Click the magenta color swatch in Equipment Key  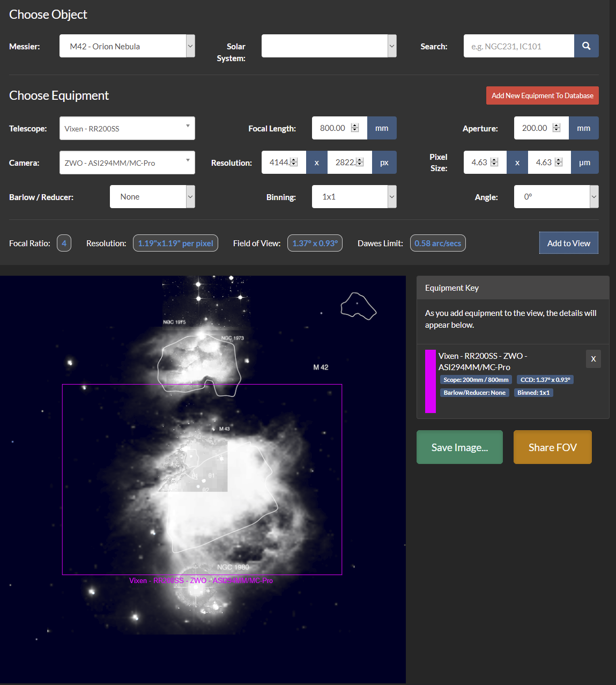(431, 381)
